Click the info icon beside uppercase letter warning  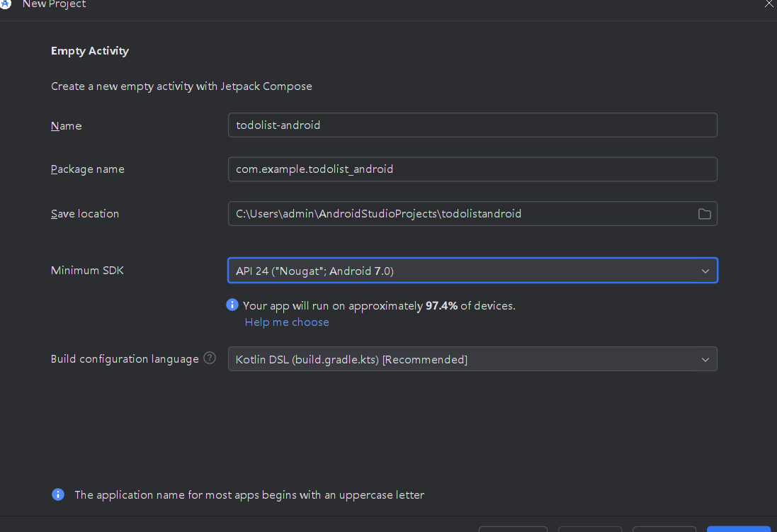58,494
